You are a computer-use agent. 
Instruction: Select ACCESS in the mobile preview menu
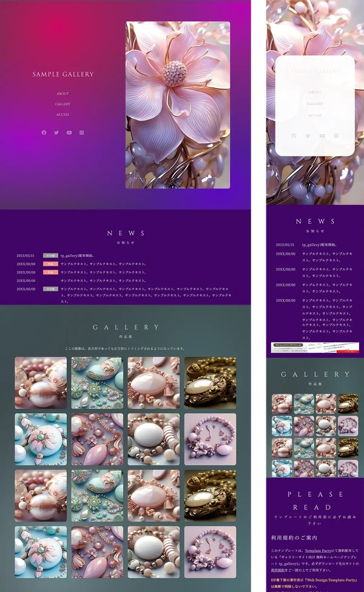[315, 115]
